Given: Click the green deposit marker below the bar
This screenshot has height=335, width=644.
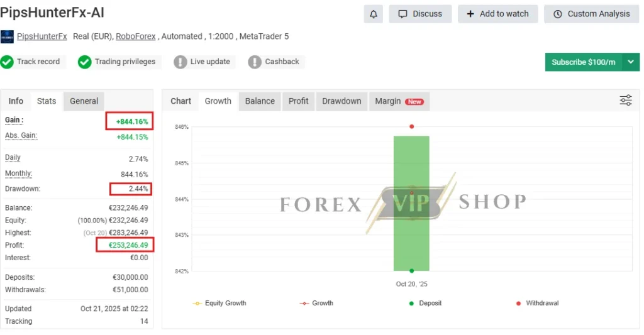Looking at the screenshot, I should click(411, 271).
